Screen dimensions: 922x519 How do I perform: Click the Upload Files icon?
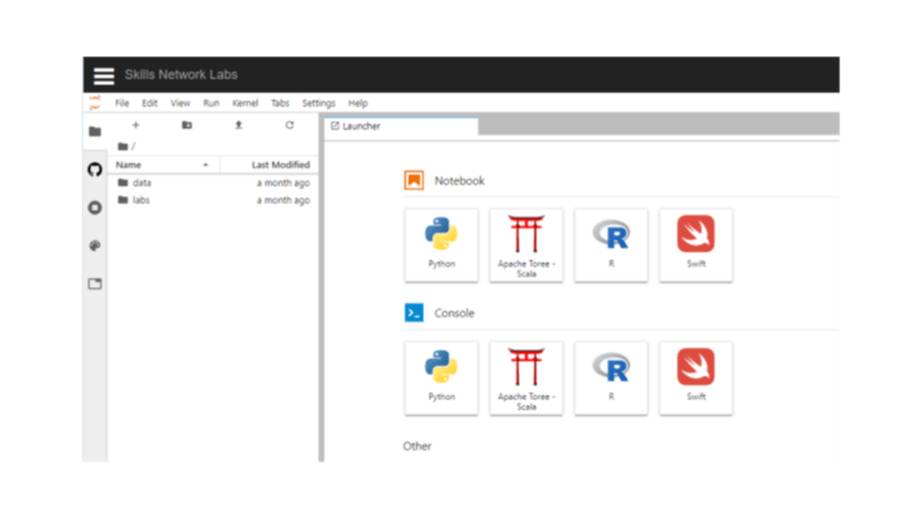click(x=238, y=126)
